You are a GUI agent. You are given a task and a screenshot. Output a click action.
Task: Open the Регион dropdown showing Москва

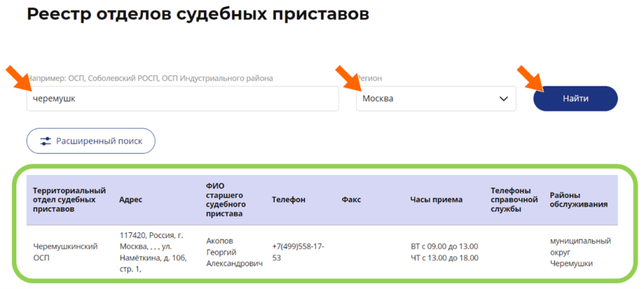click(x=436, y=99)
